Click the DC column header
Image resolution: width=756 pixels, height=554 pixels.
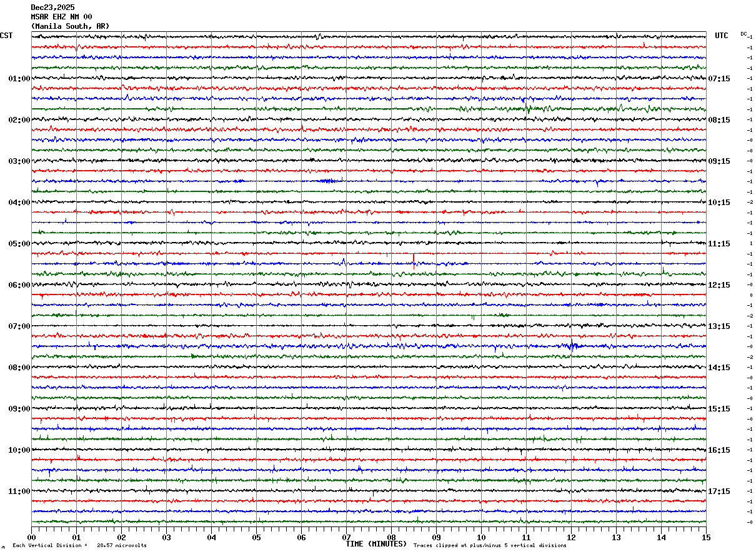(744, 34)
